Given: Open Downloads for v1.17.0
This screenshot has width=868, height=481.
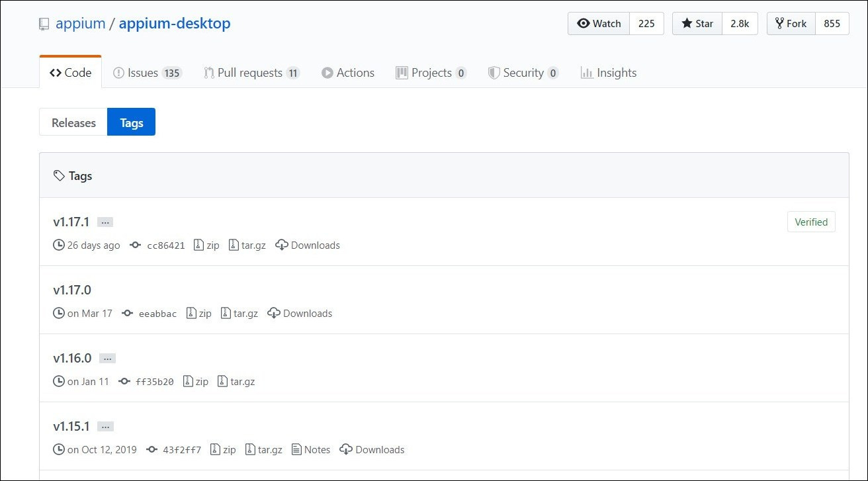Looking at the screenshot, I should coord(300,314).
